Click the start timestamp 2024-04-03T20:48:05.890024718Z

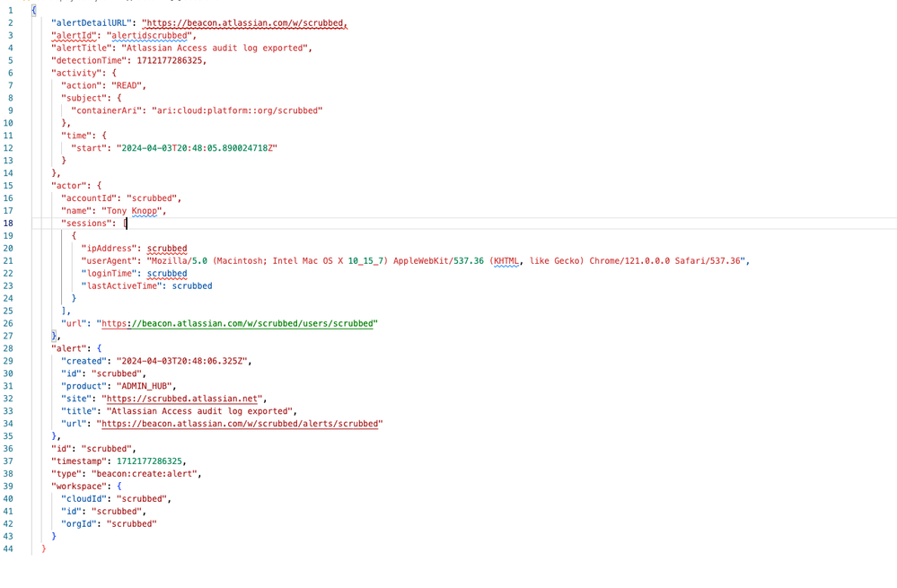pyautogui.click(x=197, y=148)
